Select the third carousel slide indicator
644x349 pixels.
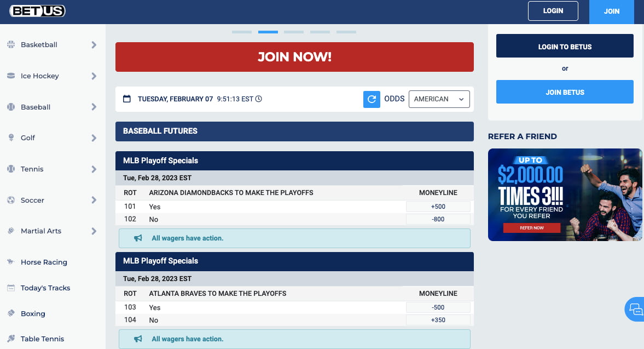[x=294, y=32]
